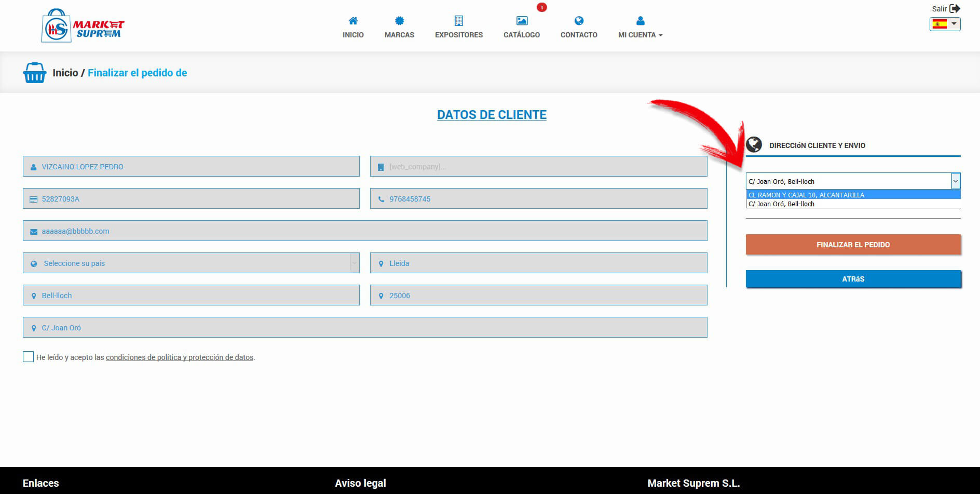Click the Marcas badge icon
The height and width of the screenshot is (494, 980).
click(x=399, y=21)
